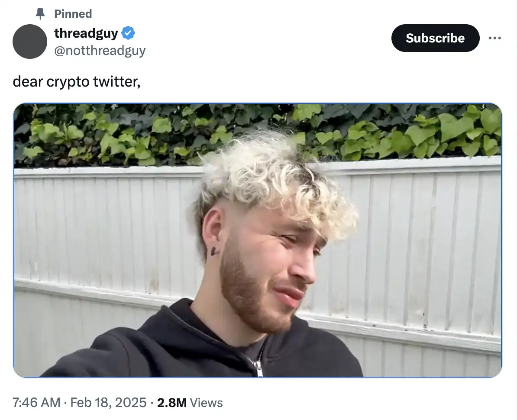Image resolution: width=517 pixels, height=420 pixels.
Task: Click the Feb 18, 2025 date
Action: (x=108, y=403)
